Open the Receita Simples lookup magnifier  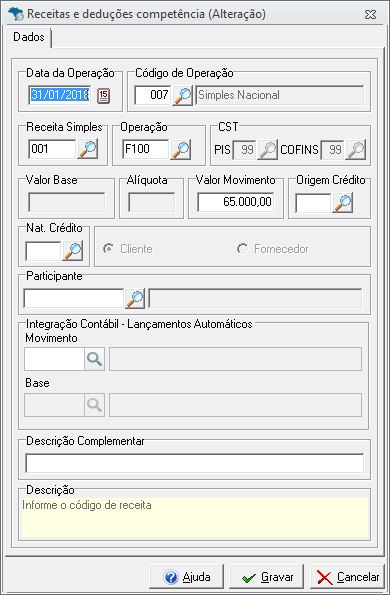pyautogui.click(x=88, y=149)
